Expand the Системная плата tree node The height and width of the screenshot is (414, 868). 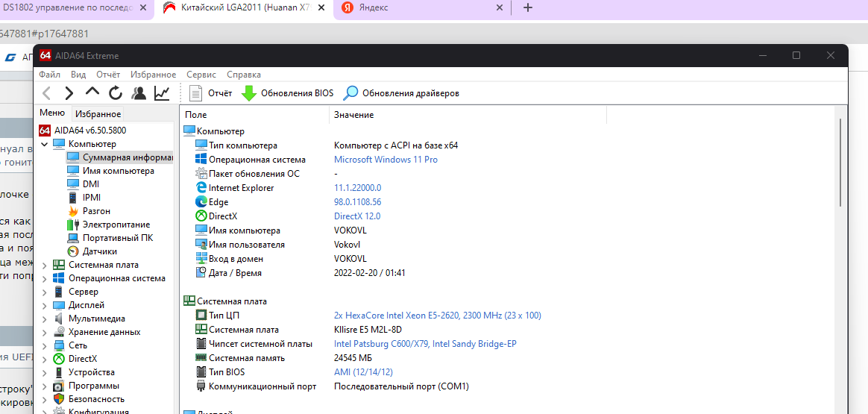[45, 265]
